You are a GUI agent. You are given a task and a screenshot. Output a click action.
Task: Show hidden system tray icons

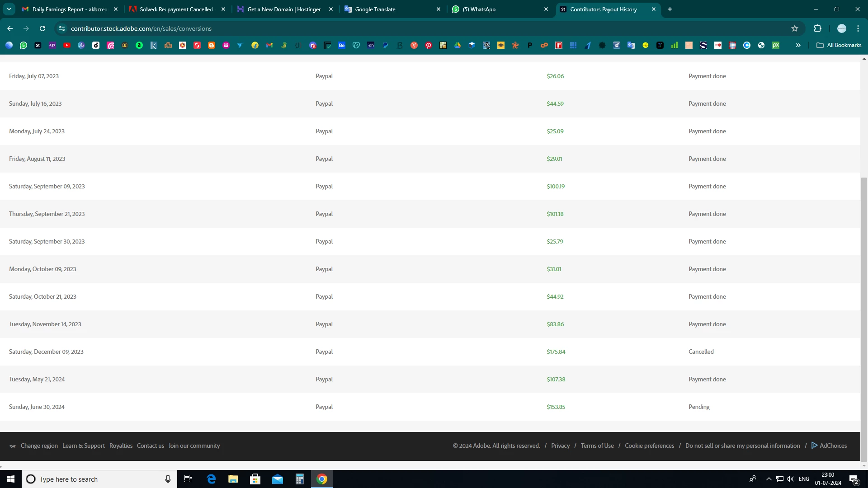tap(769, 479)
